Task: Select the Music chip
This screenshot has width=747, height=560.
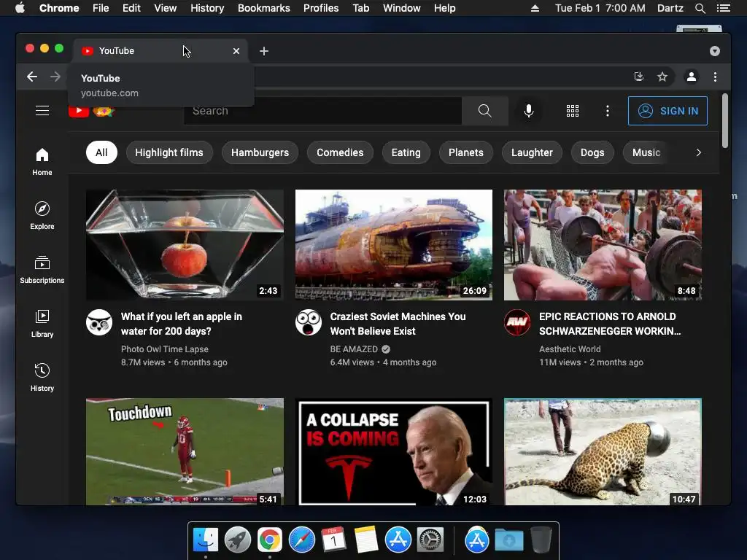Action: pos(646,152)
